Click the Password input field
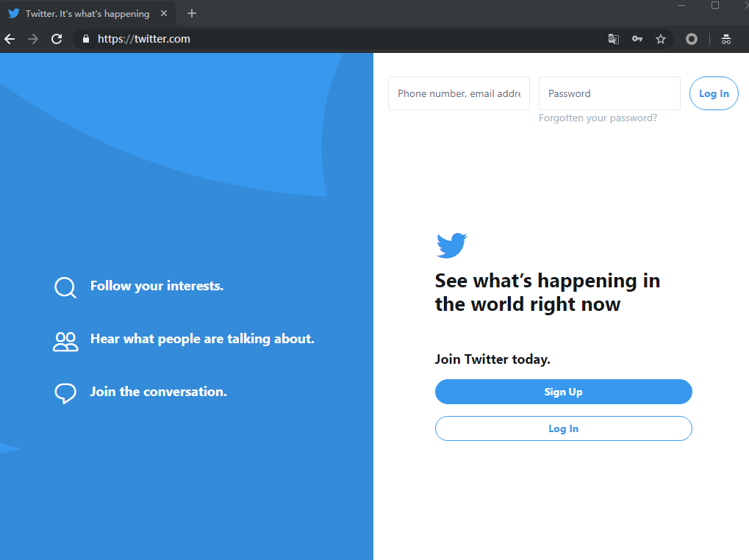Viewport: 749px width, 560px height. click(x=609, y=93)
